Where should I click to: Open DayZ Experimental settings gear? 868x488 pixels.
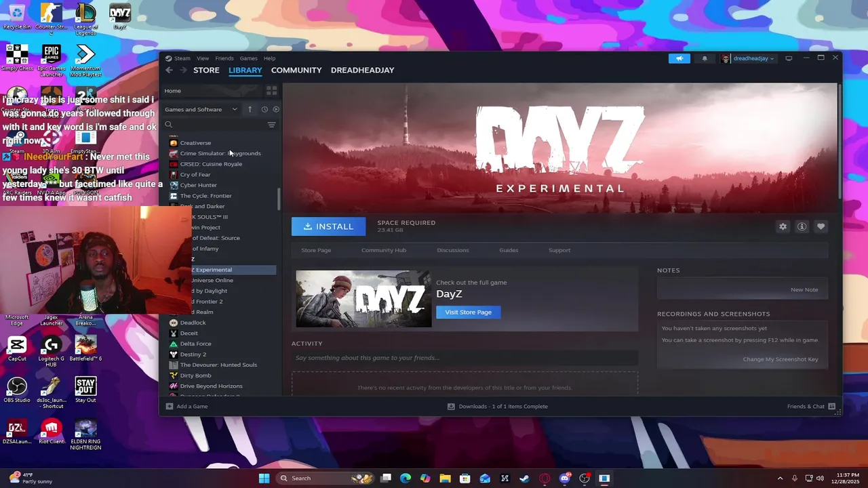783,226
